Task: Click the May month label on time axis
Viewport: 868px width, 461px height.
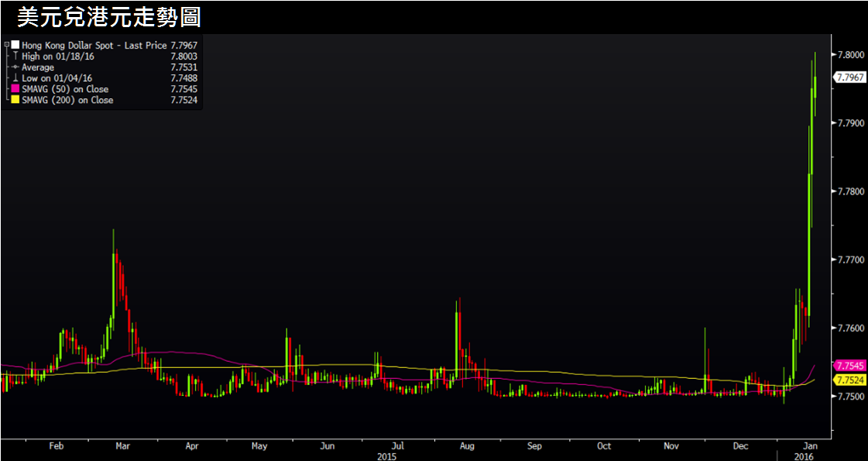Action: (259, 446)
